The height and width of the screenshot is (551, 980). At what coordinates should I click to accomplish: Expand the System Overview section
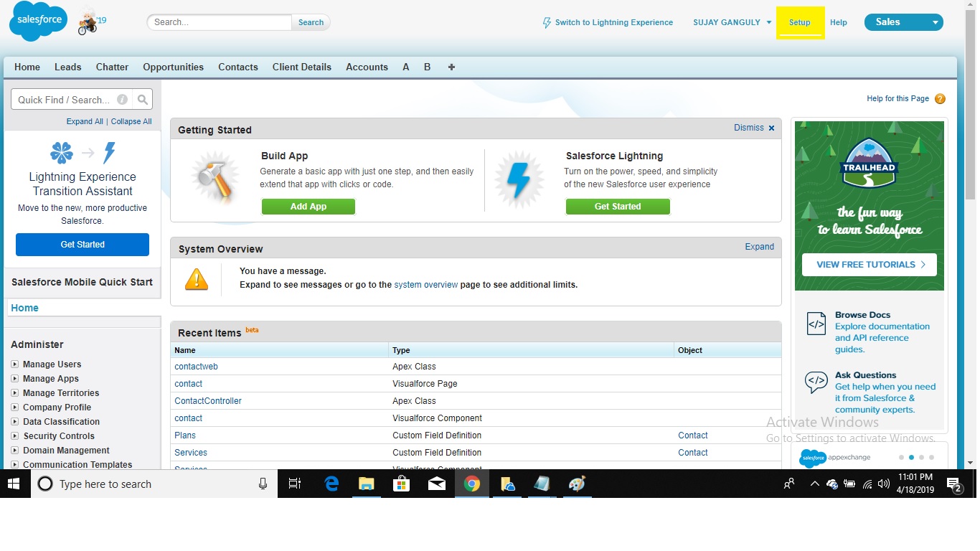tap(759, 247)
